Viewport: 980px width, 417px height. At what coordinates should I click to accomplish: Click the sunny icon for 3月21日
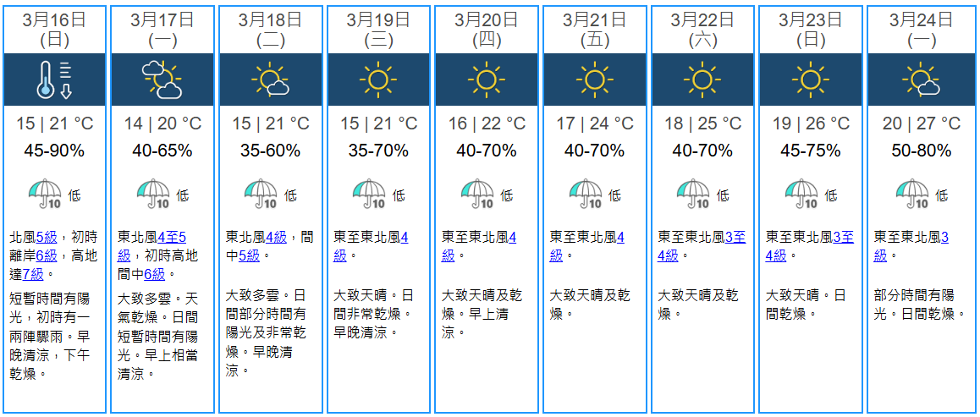coord(595,80)
